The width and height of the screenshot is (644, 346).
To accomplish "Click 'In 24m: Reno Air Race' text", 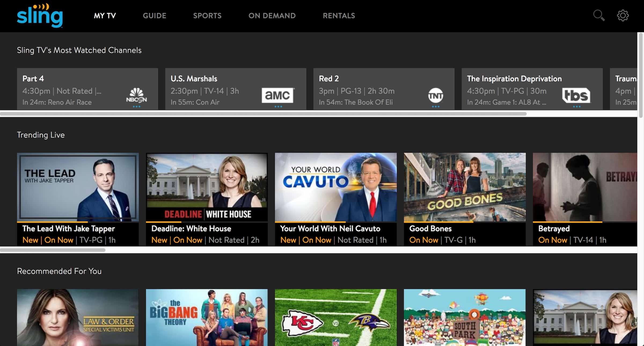I will (57, 102).
